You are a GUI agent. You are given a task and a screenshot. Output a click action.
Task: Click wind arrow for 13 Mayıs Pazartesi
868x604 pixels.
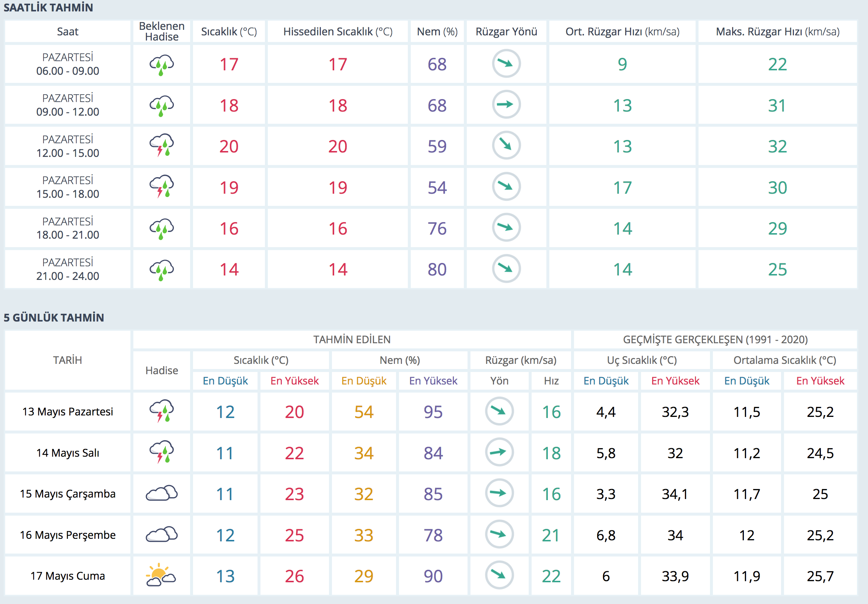(x=499, y=411)
